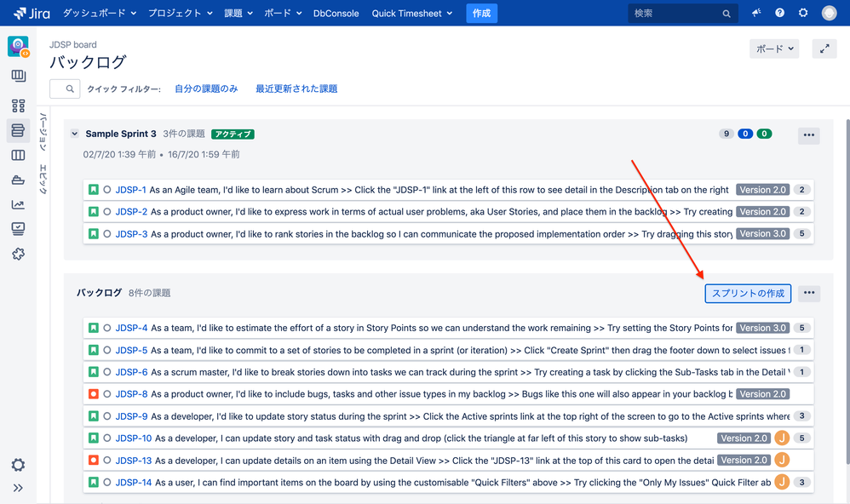This screenshot has width=850, height=504.
Task: Click the grey 9 estimate badge in sprint header
Action: pyautogui.click(x=727, y=134)
